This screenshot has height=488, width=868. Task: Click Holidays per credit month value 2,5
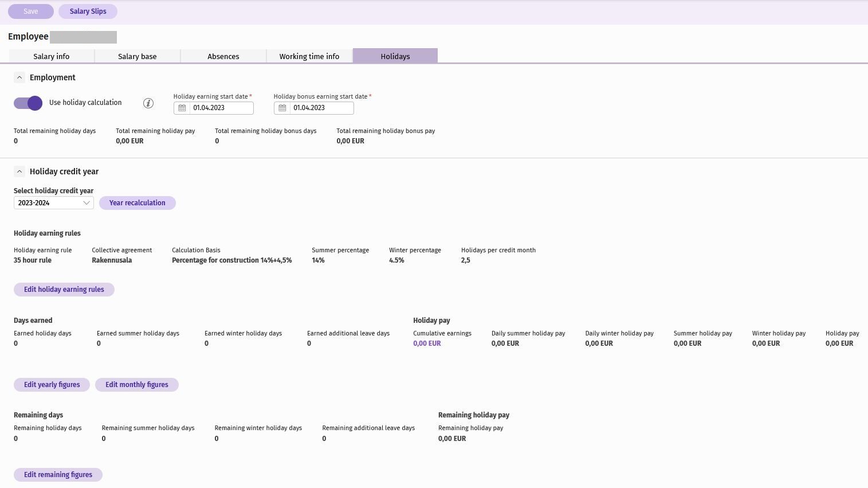(x=466, y=260)
